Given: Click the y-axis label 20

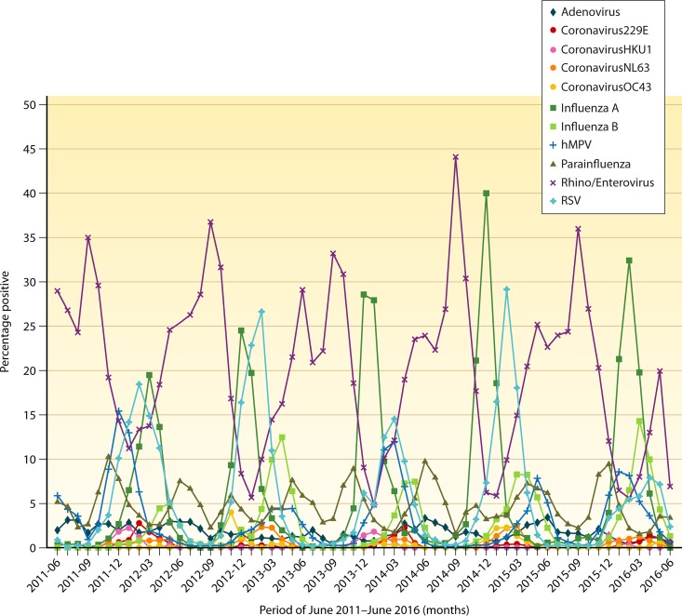Looking at the screenshot, I should click(x=32, y=370).
